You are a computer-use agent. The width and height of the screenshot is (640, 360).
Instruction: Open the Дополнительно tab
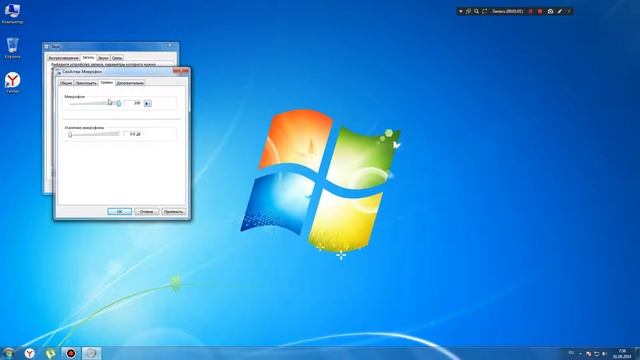130,83
